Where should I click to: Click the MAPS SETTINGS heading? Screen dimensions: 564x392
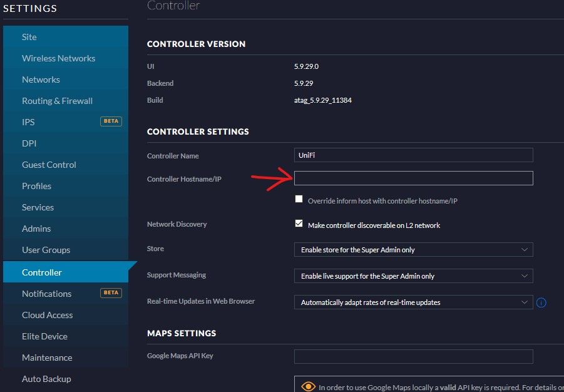pyautogui.click(x=182, y=333)
